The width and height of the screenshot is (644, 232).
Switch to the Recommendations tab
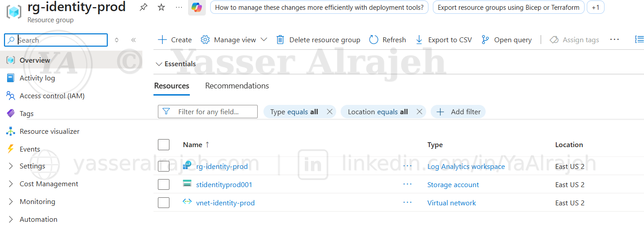coord(237,86)
